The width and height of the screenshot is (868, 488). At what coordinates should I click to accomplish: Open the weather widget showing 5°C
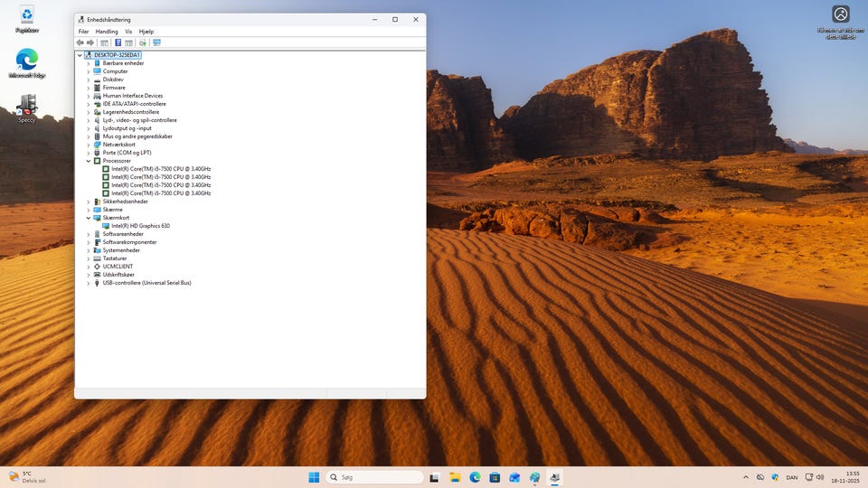(28, 477)
